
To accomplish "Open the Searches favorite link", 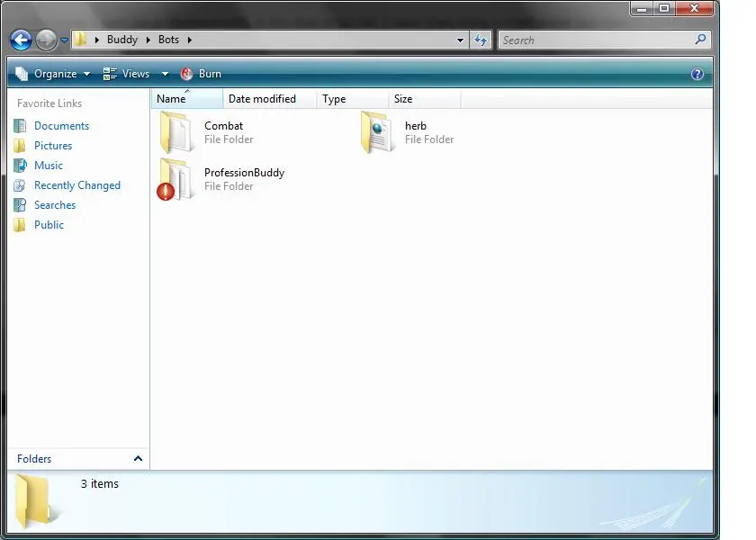I will [55, 205].
